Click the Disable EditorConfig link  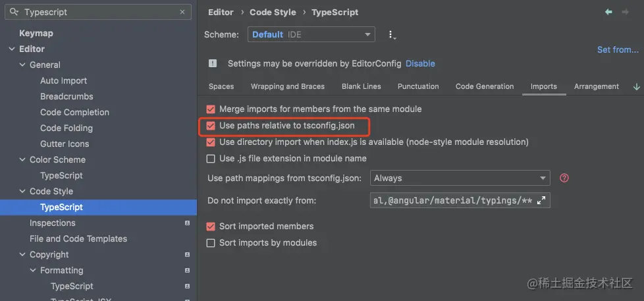[420, 64]
